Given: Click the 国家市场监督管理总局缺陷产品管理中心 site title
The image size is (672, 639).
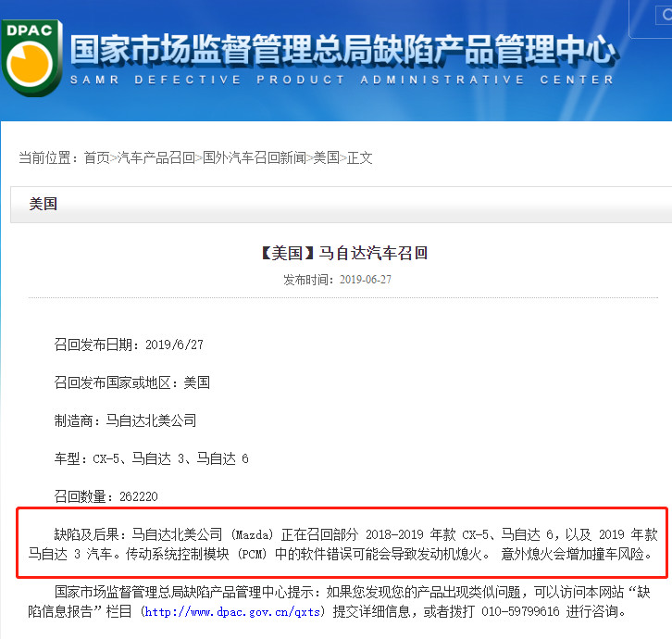Looking at the screenshot, I should coord(342,50).
